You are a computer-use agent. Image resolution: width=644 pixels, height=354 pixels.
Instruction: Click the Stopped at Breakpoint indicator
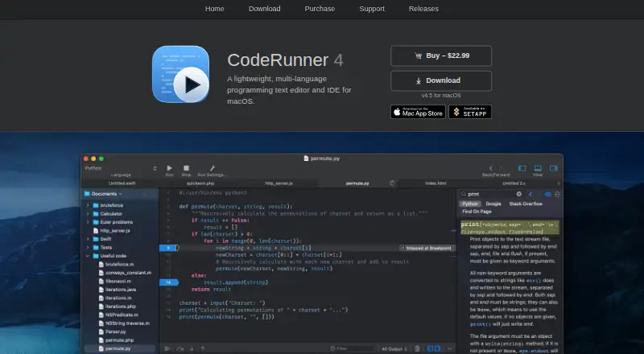(x=427, y=248)
